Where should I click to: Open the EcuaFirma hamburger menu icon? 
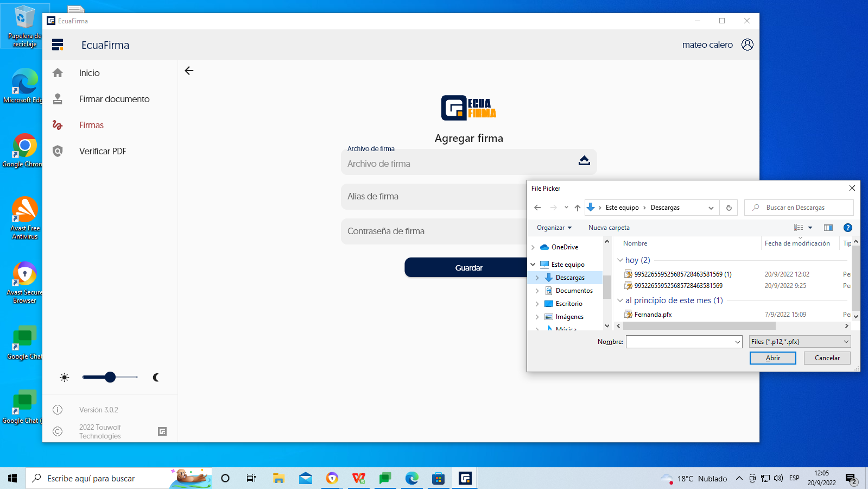[58, 45]
